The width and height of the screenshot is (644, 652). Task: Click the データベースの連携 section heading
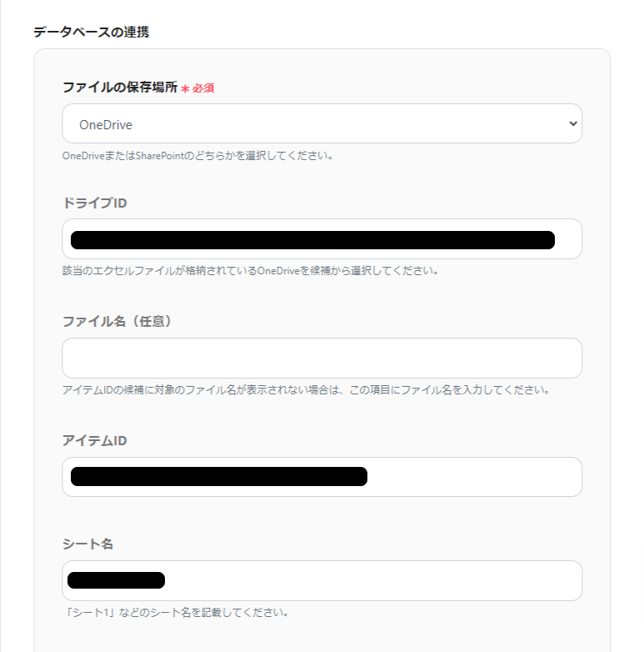point(91,33)
